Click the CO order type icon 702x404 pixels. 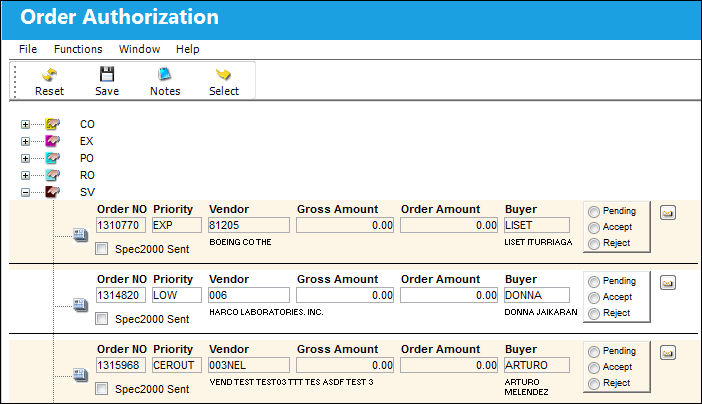pos(52,124)
